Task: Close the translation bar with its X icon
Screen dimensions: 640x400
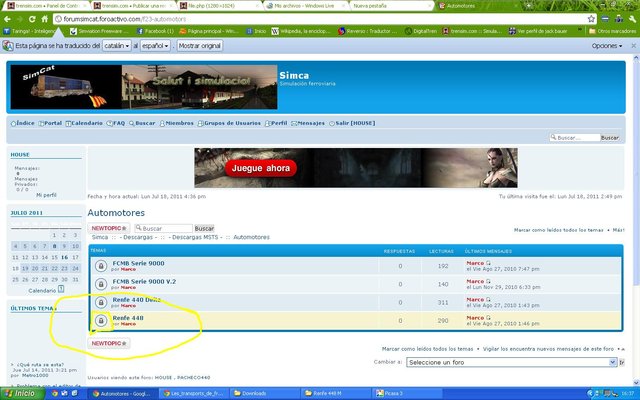Action: (631, 46)
